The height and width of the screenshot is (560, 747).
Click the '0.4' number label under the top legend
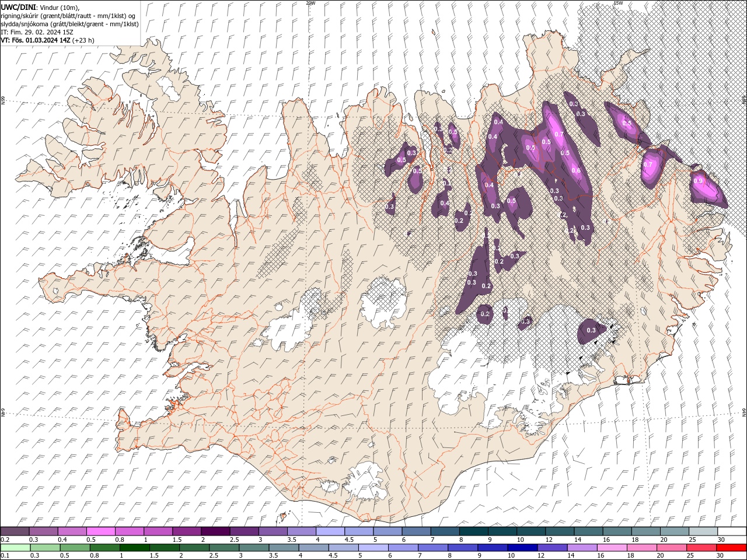[x=62, y=540]
